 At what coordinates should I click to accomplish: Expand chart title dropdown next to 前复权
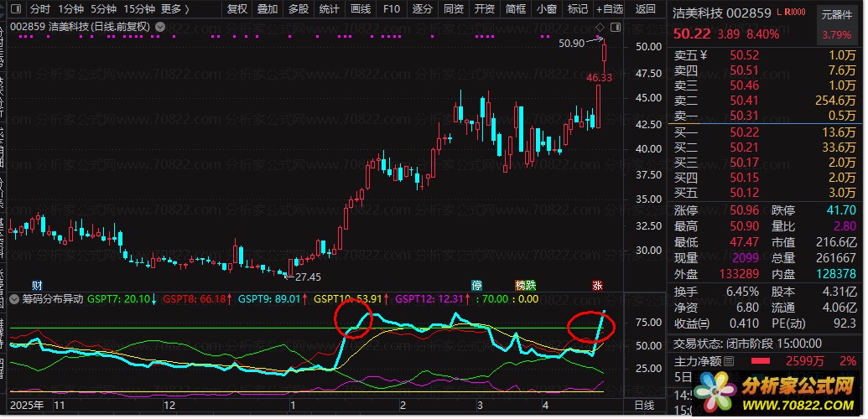(x=160, y=26)
